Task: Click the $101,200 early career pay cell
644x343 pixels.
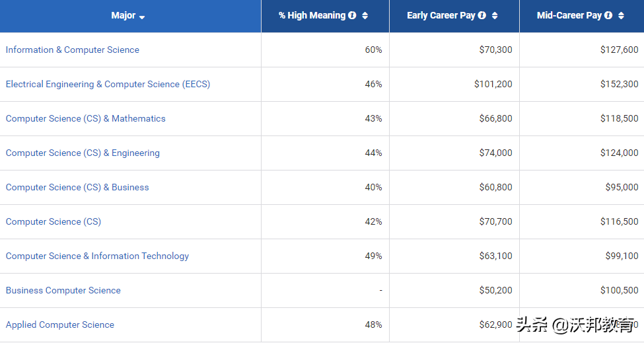Action: 493,84
